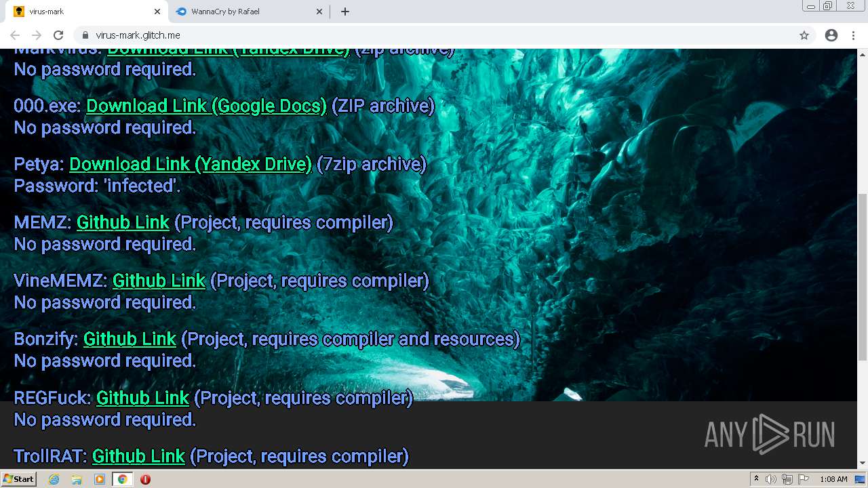Click '(ZIP archive)' text after 000.exe
Screen dimensions: 868x488
point(383,106)
